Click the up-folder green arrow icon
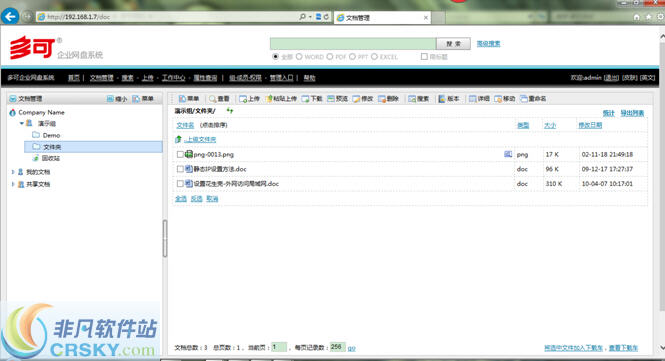Screen dimensions: 665x361 click(x=179, y=139)
